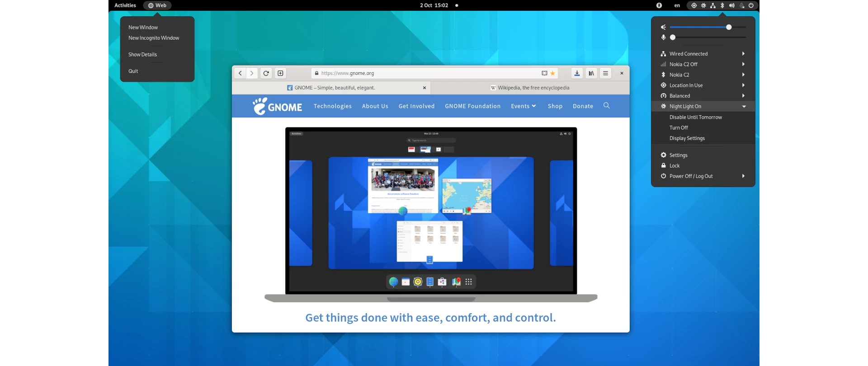
Task: Adjust the output volume slider
Action: coord(708,27)
